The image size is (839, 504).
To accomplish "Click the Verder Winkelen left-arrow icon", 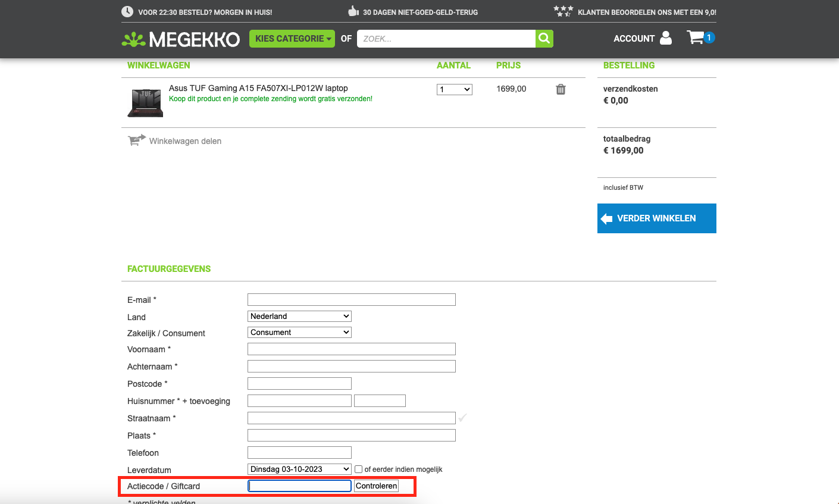I will click(606, 218).
